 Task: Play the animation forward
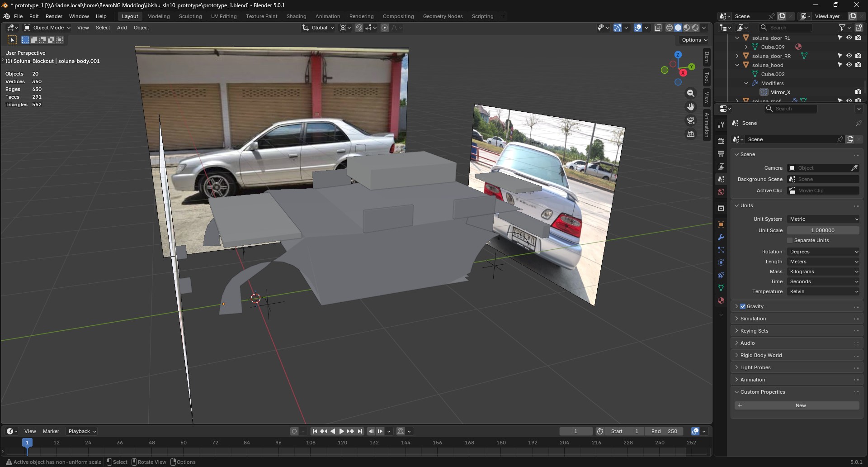[342, 431]
